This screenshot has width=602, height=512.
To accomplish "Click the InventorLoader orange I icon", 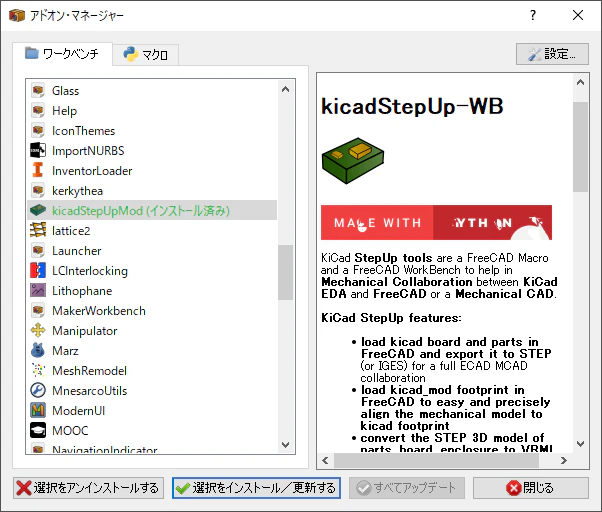I will (x=38, y=170).
